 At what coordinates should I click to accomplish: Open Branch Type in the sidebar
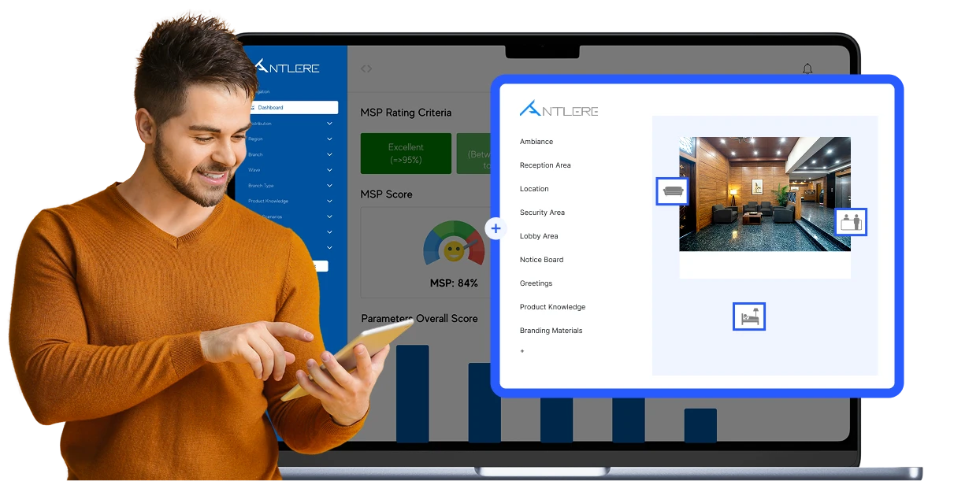click(261, 186)
